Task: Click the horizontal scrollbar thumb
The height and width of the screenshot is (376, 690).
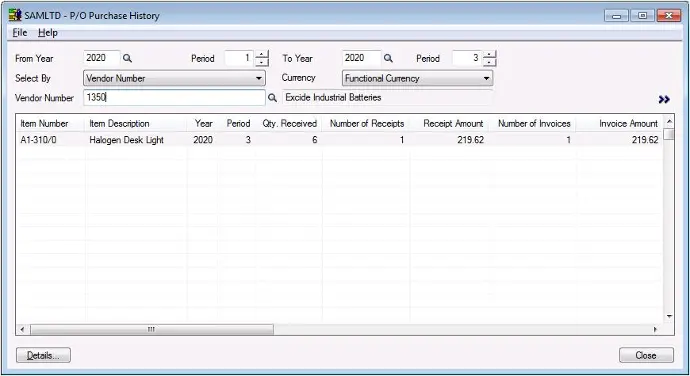Action: [x=152, y=329]
